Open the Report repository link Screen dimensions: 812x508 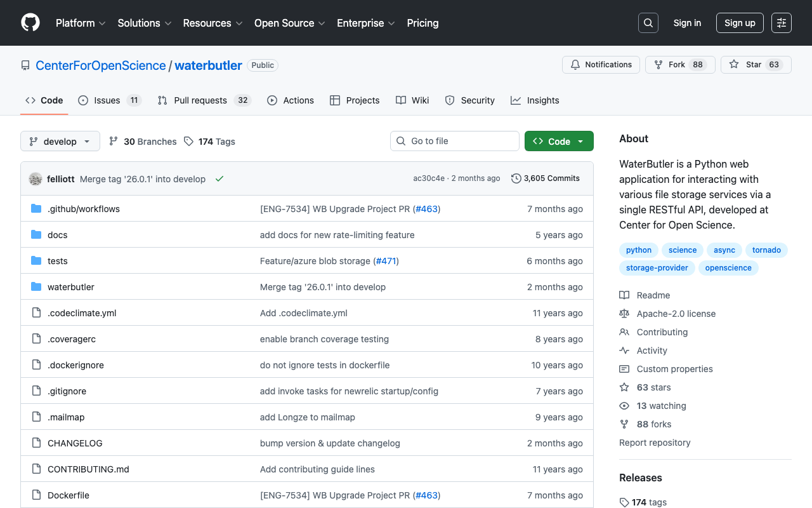[655, 442]
